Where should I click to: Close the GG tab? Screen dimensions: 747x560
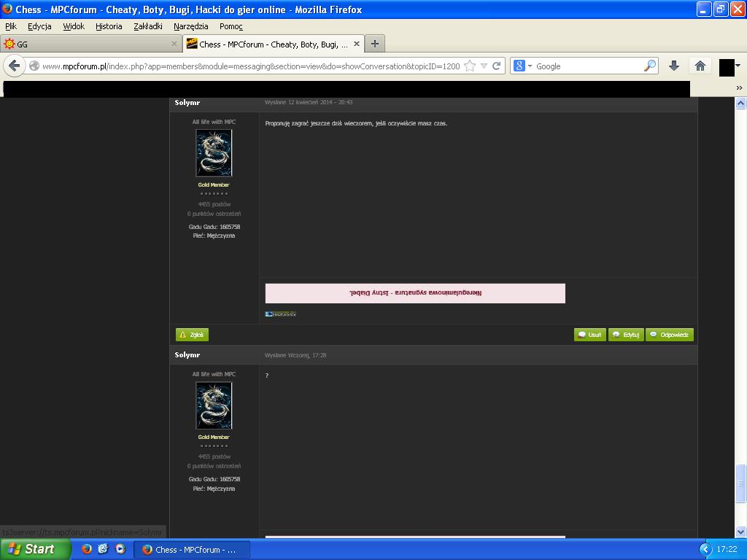coord(174,44)
